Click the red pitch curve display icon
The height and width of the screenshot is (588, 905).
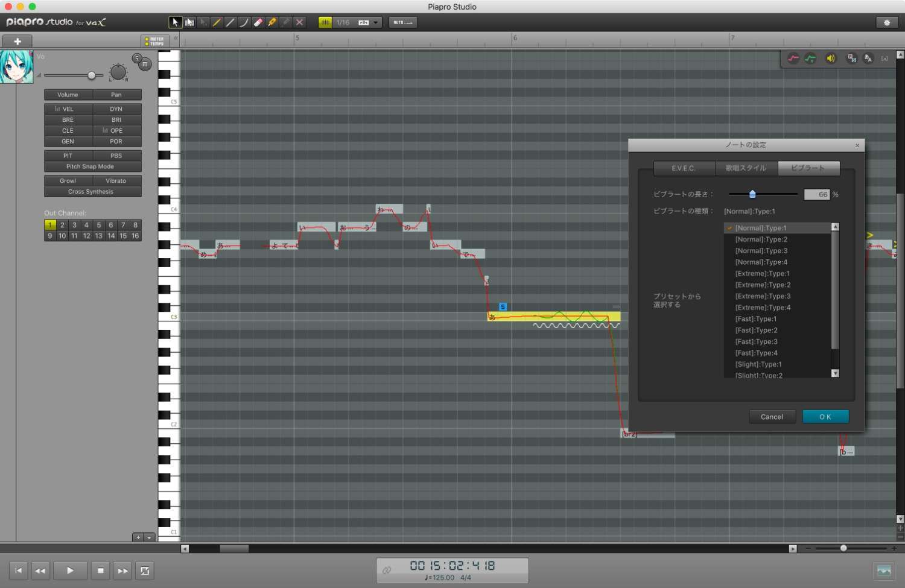[793, 58]
